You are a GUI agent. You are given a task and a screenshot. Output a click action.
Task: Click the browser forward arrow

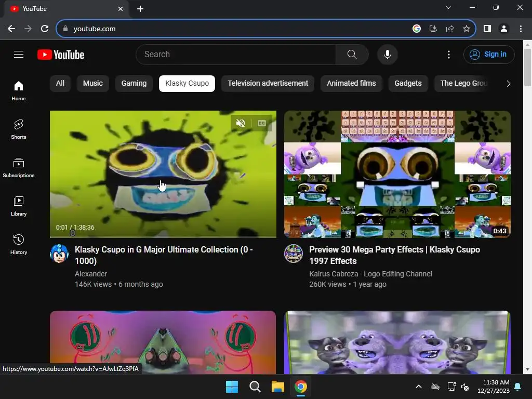click(x=28, y=29)
